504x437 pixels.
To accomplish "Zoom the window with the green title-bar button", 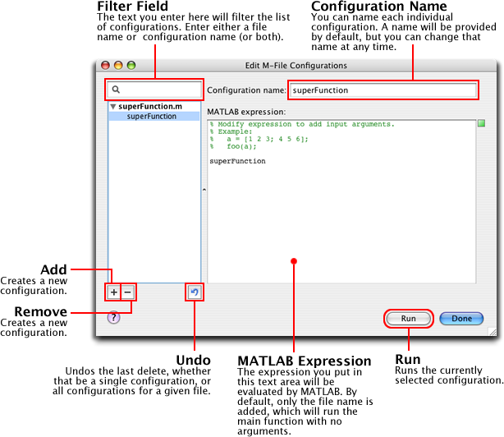I will click(132, 65).
